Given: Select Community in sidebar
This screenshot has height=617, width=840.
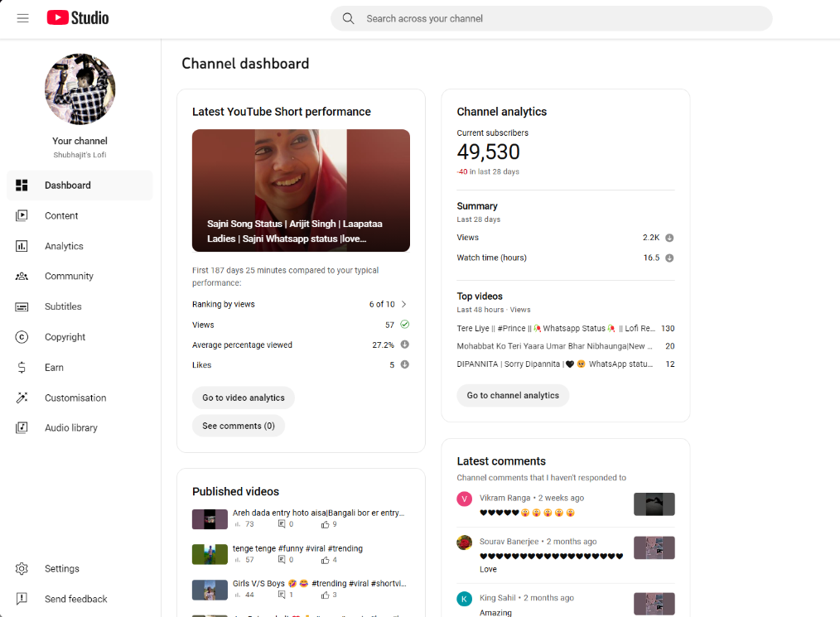Looking at the screenshot, I should pos(80,277).
